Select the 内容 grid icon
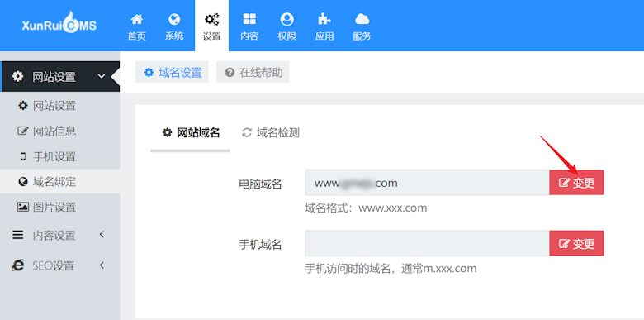This screenshot has height=320, width=644. click(x=249, y=19)
